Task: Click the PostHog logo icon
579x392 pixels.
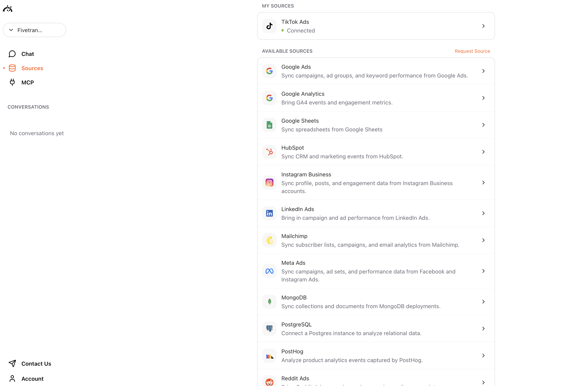Action: pos(269,356)
